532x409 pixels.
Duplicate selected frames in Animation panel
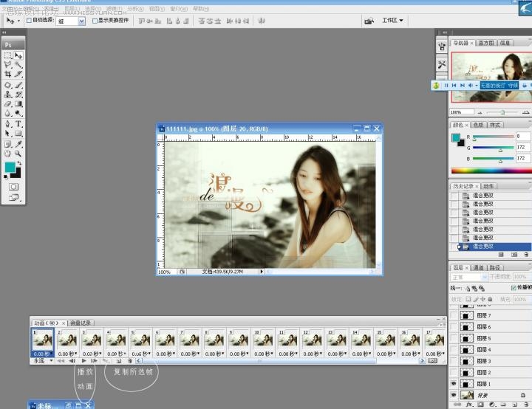pos(119,361)
